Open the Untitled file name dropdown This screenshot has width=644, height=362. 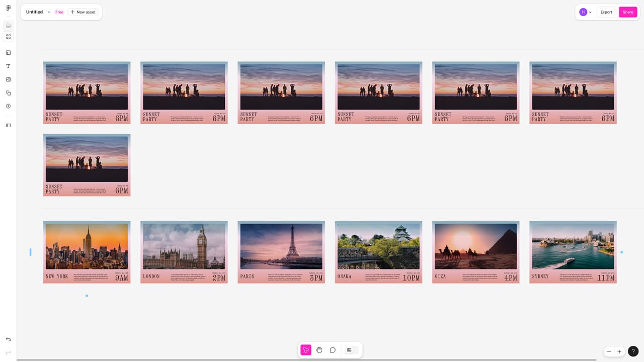pos(49,12)
